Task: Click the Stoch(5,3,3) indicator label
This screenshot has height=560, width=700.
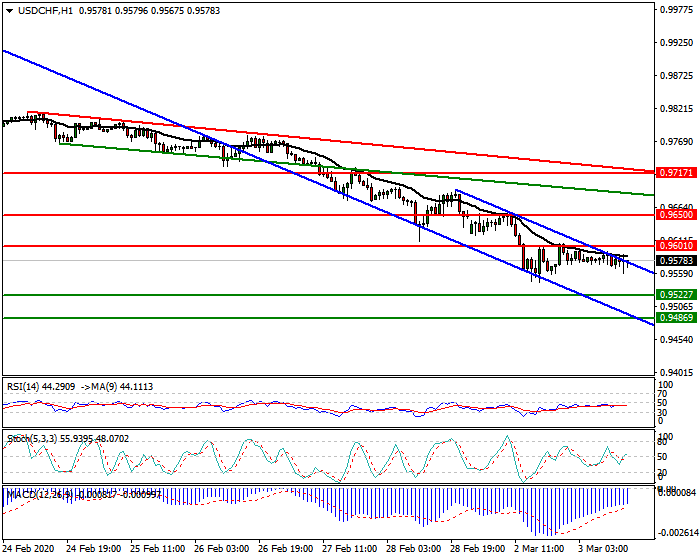Action: [x=32, y=439]
